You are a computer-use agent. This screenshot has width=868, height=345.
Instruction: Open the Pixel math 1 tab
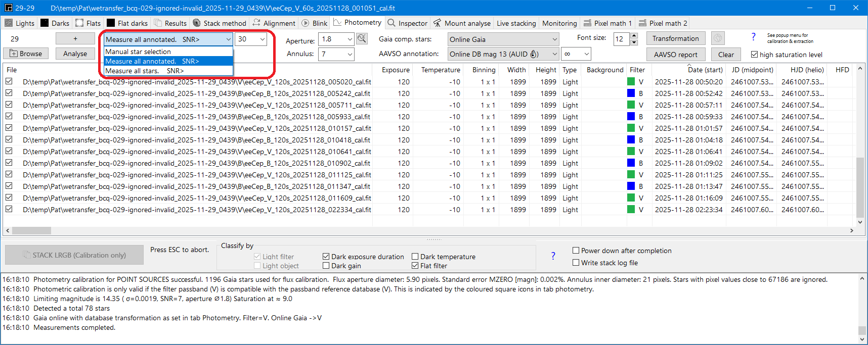[x=607, y=23]
